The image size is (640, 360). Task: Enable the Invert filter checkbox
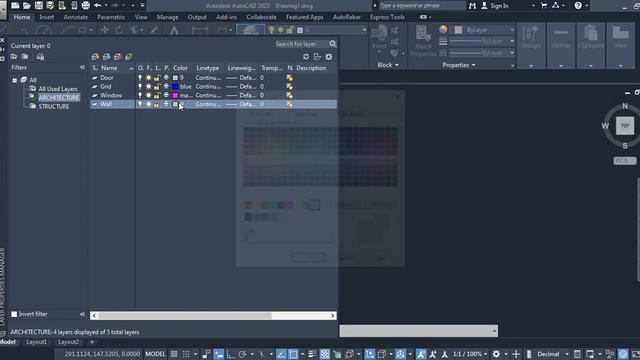[x=14, y=314]
